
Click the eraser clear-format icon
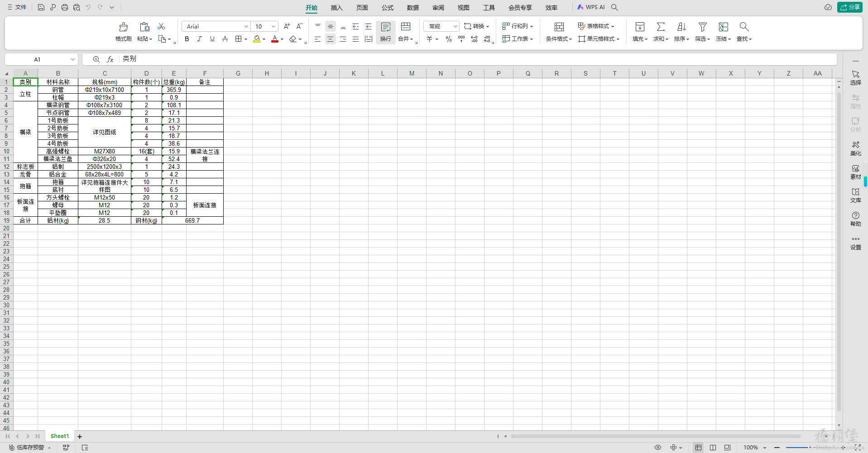293,39
